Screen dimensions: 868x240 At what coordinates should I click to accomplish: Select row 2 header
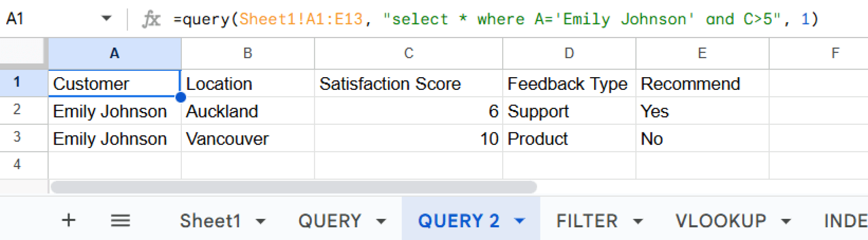[x=17, y=110]
